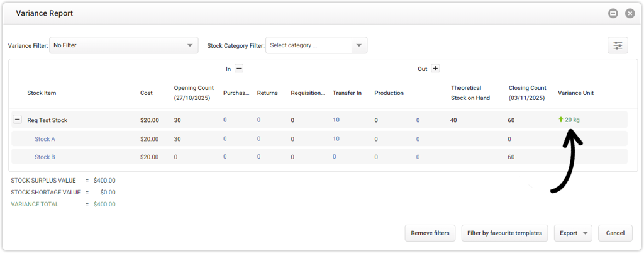
Task: Open the Stock Category Filter dropdown arrow
Action: pyautogui.click(x=359, y=45)
